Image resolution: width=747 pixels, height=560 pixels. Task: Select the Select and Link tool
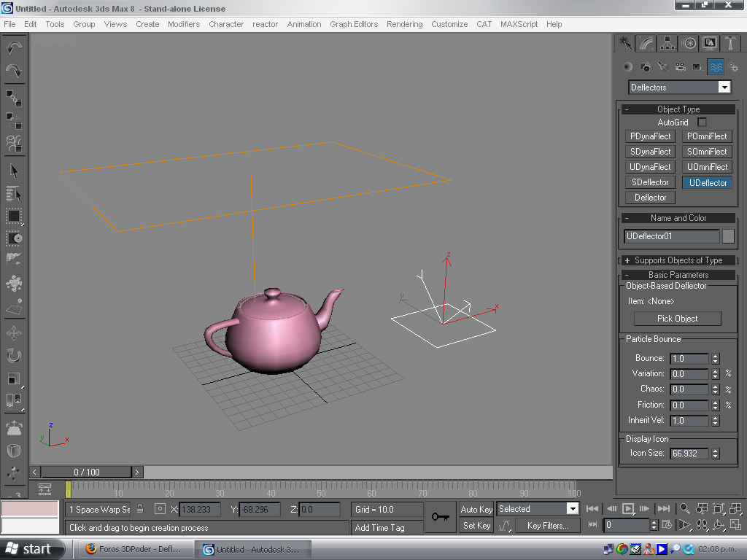point(14,98)
